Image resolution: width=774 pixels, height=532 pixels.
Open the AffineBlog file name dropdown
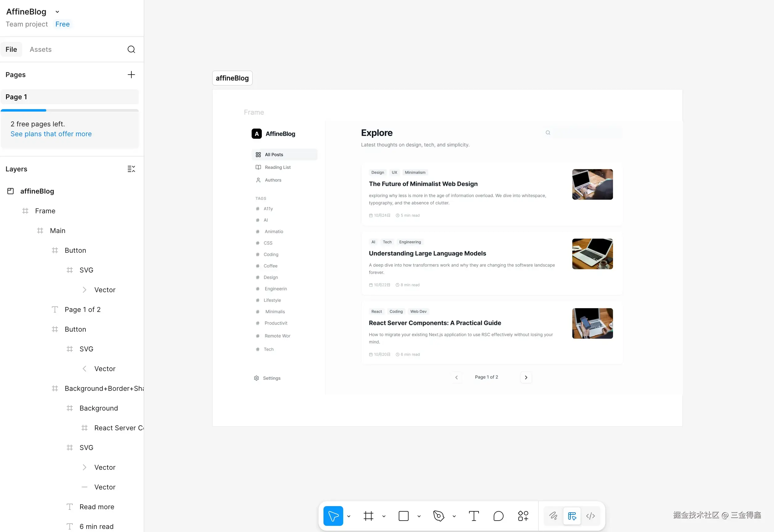[x=57, y=12]
